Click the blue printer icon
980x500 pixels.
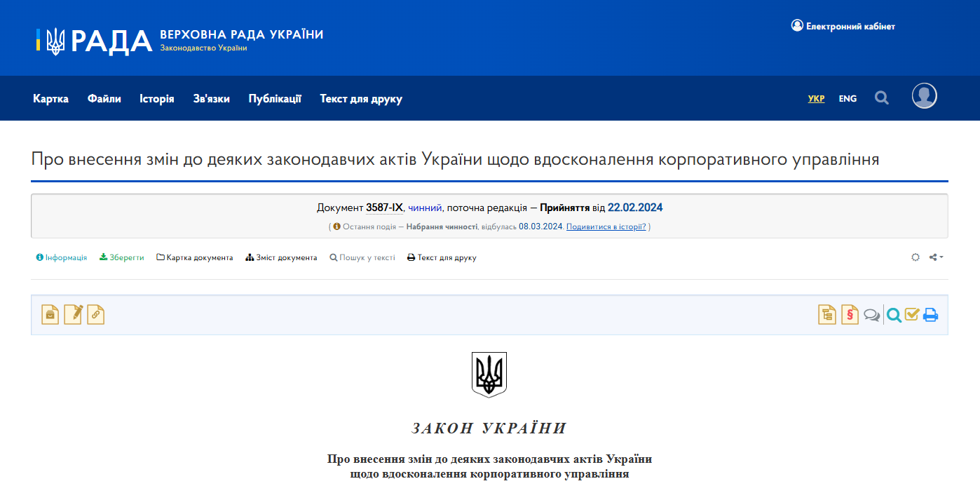click(x=931, y=315)
